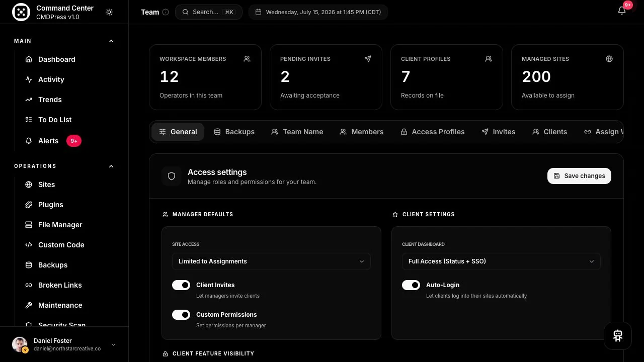Image resolution: width=644 pixels, height=362 pixels.
Task: Click the Managed Sites globe icon
Action: pyautogui.click(x=609, y=59)
